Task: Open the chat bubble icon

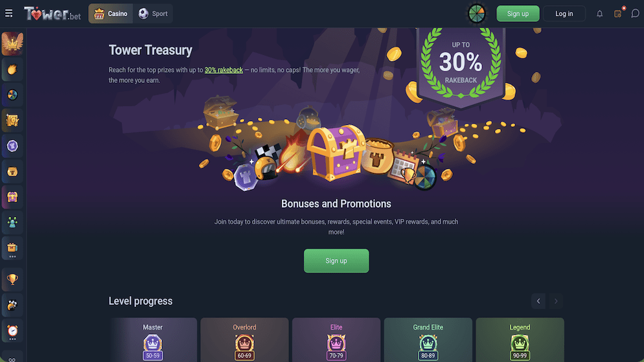Action: (x=635, y=14)
